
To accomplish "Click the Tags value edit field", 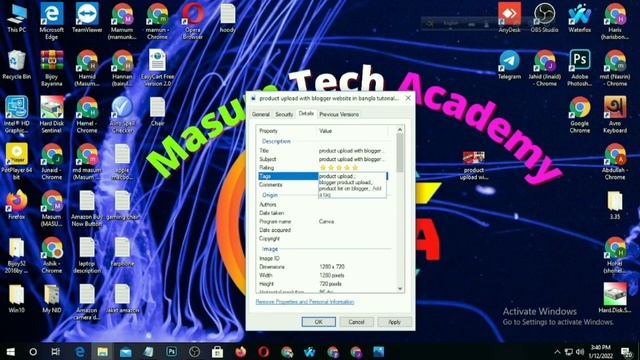I will (352, 185).
